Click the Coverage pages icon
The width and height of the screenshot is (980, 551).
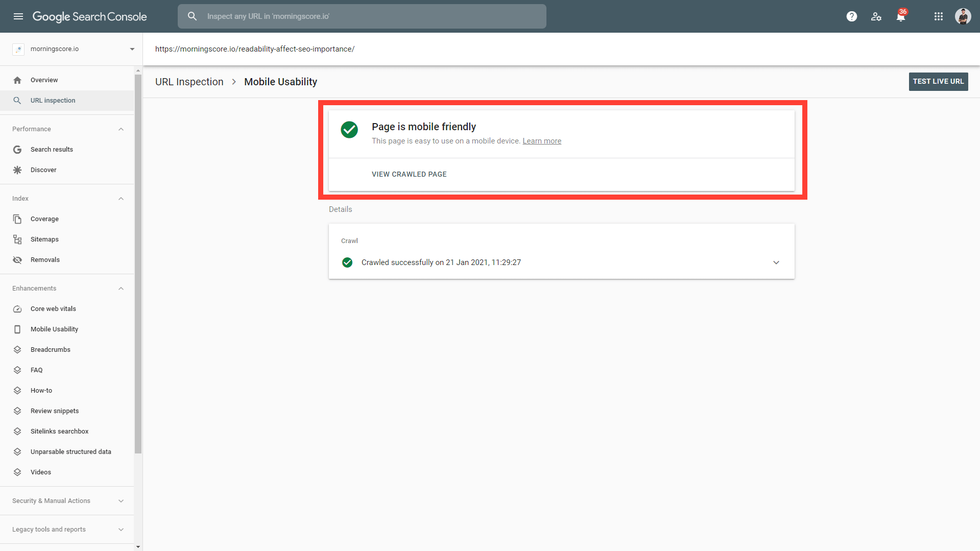pyautogui.click(x=17, y=219)
